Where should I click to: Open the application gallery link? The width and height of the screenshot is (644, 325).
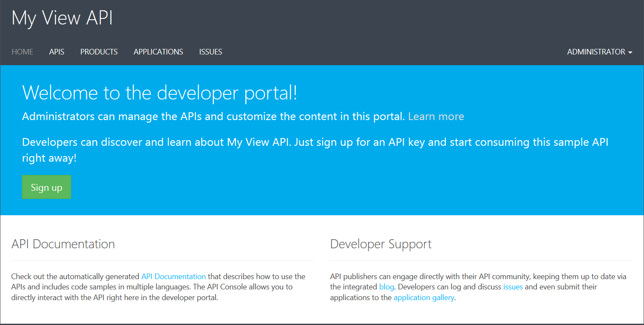(424, 298)
